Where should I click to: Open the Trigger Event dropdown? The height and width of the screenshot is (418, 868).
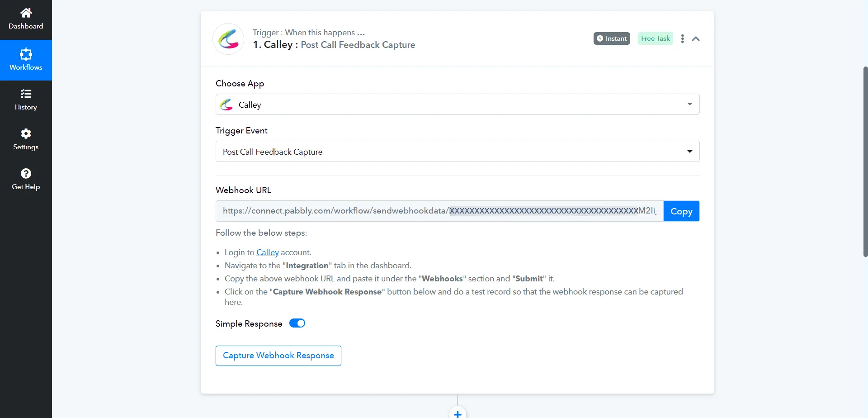tap(458, 152)
